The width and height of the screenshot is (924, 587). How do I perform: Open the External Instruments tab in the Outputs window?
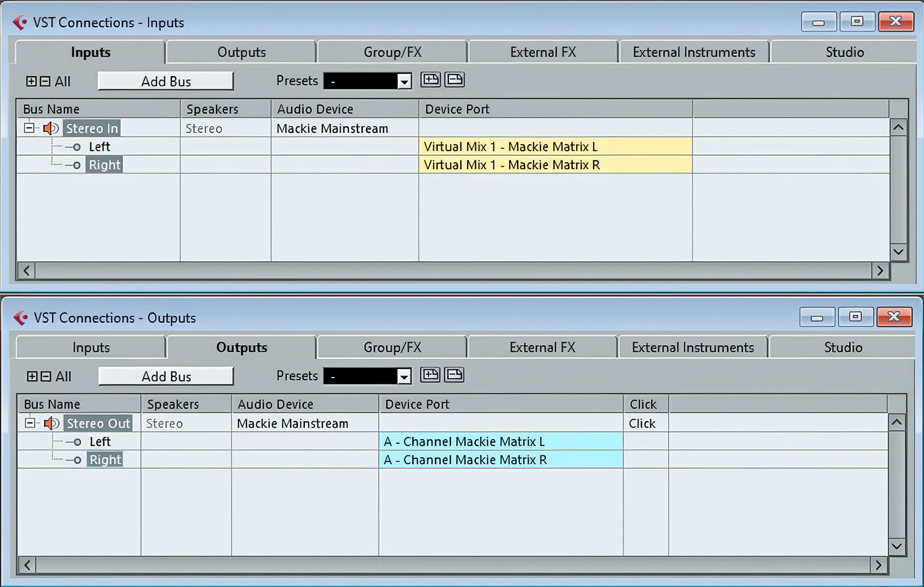tap(693, 347)
